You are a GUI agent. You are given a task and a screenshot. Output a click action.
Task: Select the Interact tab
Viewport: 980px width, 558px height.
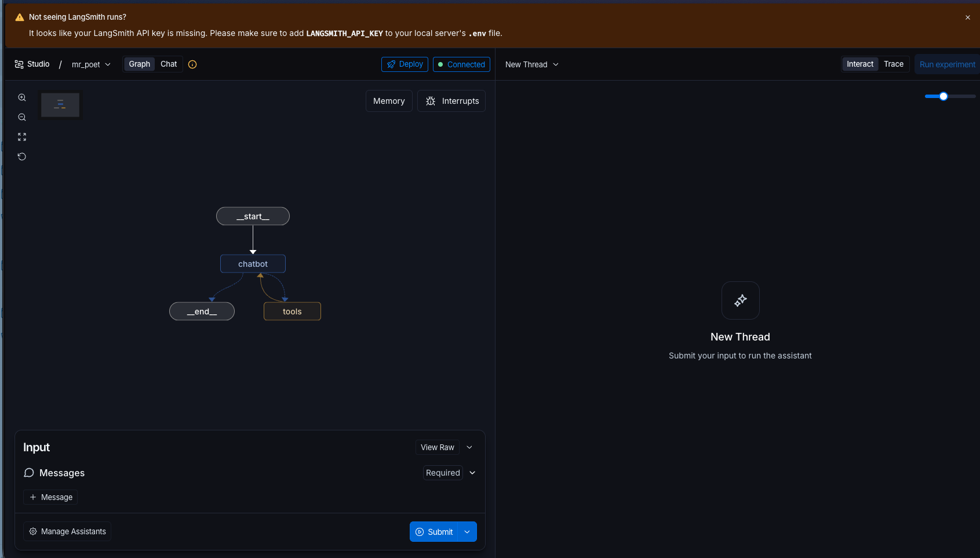pos(860,64)
